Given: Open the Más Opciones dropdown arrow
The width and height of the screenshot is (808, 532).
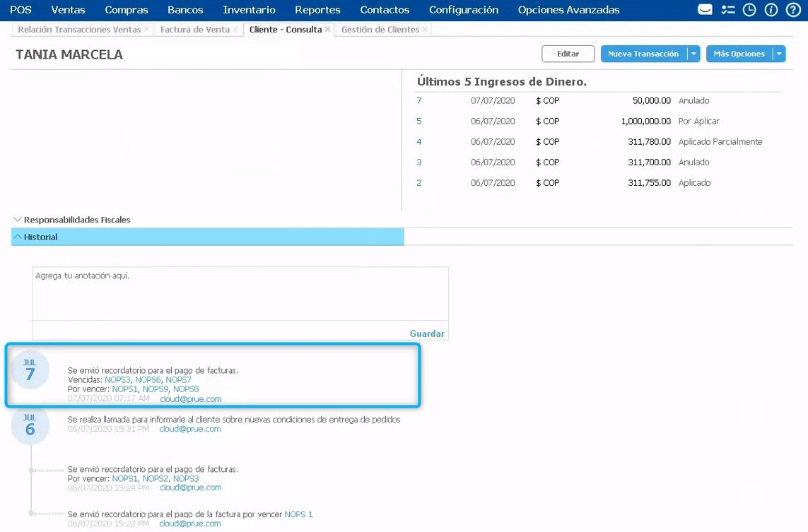Looking at the screenshot, I should tap(779, 54).
